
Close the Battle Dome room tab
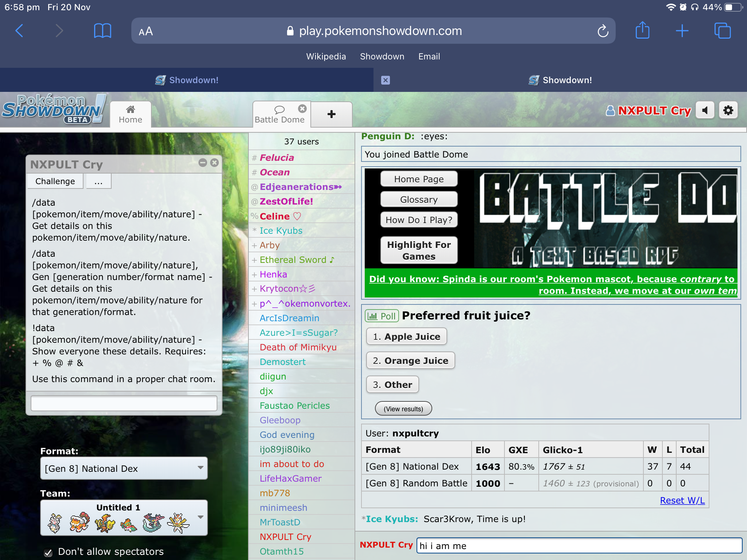point(302,109)
